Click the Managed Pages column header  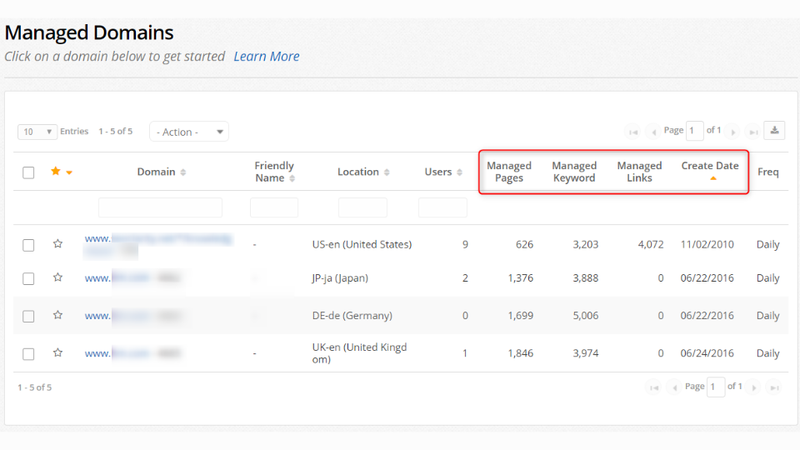(509, 172)
